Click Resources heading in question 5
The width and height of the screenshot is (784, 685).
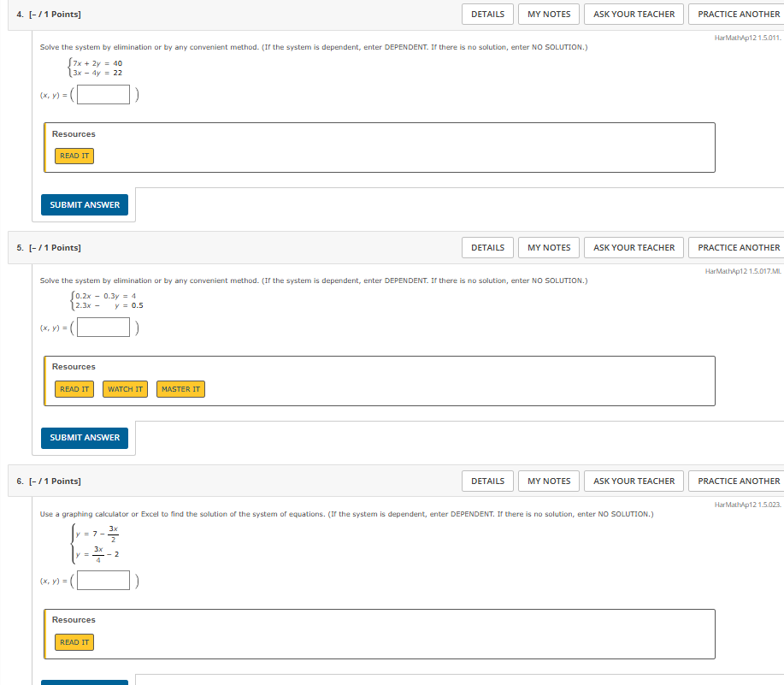pos(74,367)
